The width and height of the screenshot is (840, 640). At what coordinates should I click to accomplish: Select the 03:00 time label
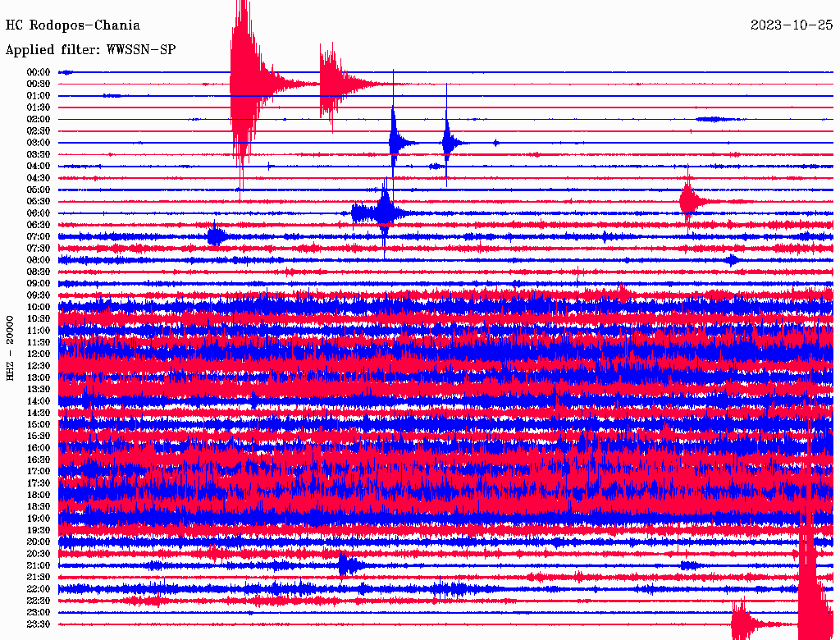coord(39,143)
